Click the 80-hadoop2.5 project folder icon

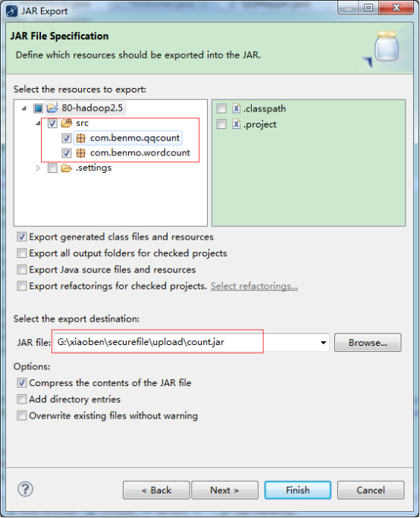[52, 108]
